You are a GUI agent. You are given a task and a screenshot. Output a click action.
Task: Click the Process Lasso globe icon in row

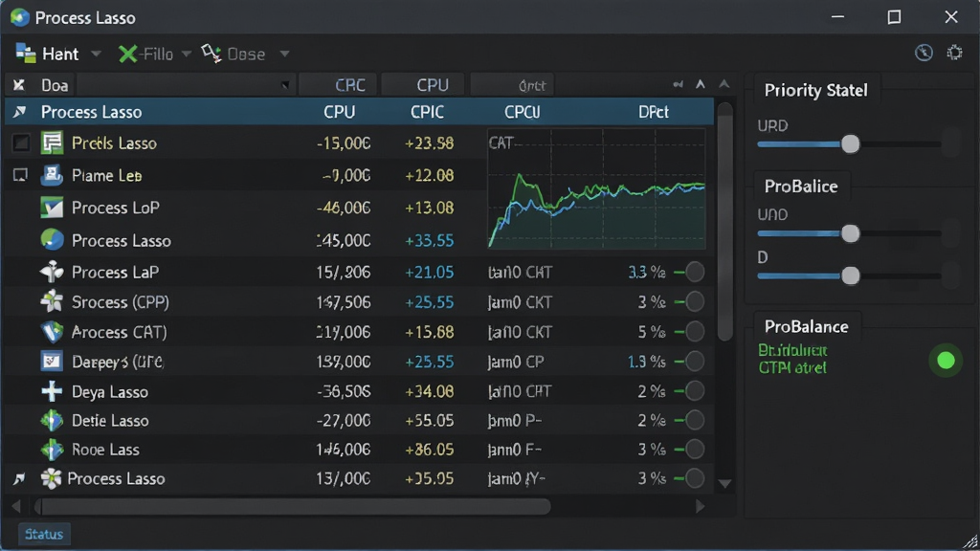(x=52, y=240)
